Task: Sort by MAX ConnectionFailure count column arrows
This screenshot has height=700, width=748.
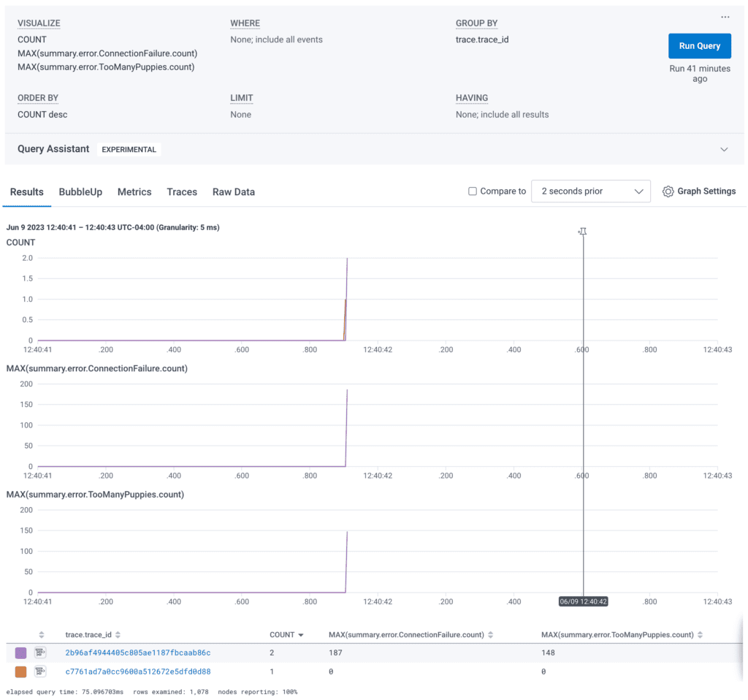Action: pyautogui.click(x=490, y=635)
